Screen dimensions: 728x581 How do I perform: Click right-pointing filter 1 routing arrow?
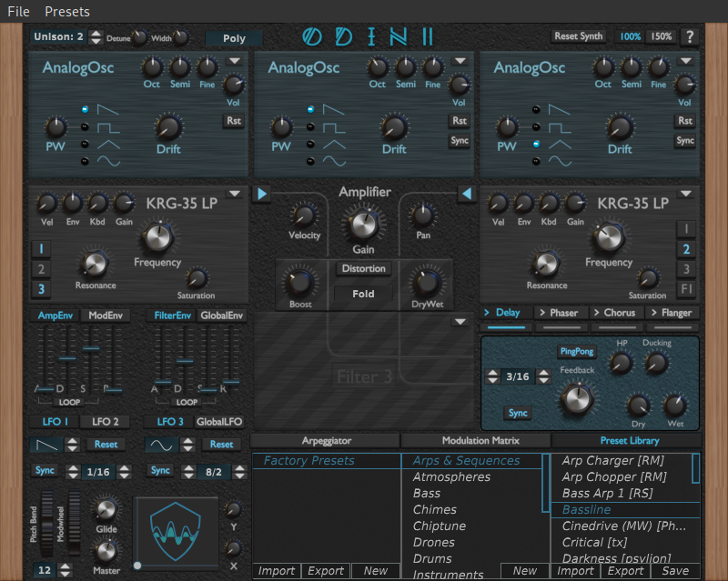(x=262, y=194)
